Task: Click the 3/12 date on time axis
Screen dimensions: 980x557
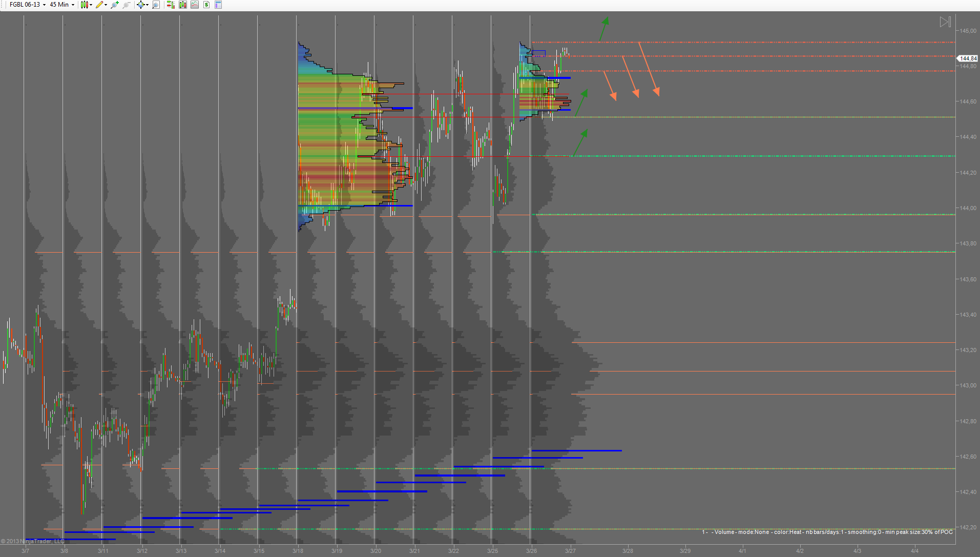Action: pos(142,551)
